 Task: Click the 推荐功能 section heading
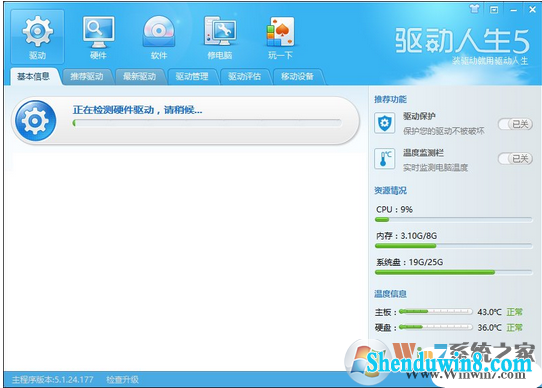tap(390, 100)
